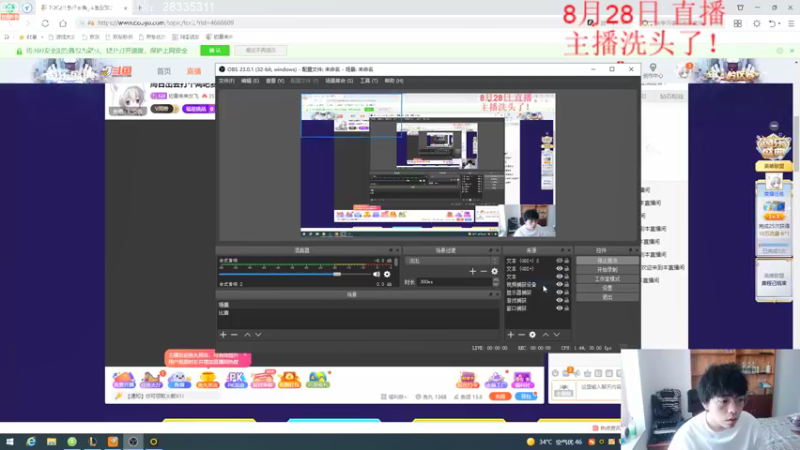This screenshot has height=450, width=800.
Task: Close the pink notification popup
Action: click(x=245, y=355)
